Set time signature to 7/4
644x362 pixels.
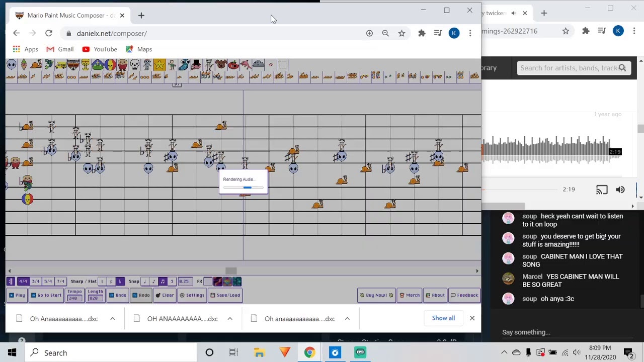coord(60,282)
